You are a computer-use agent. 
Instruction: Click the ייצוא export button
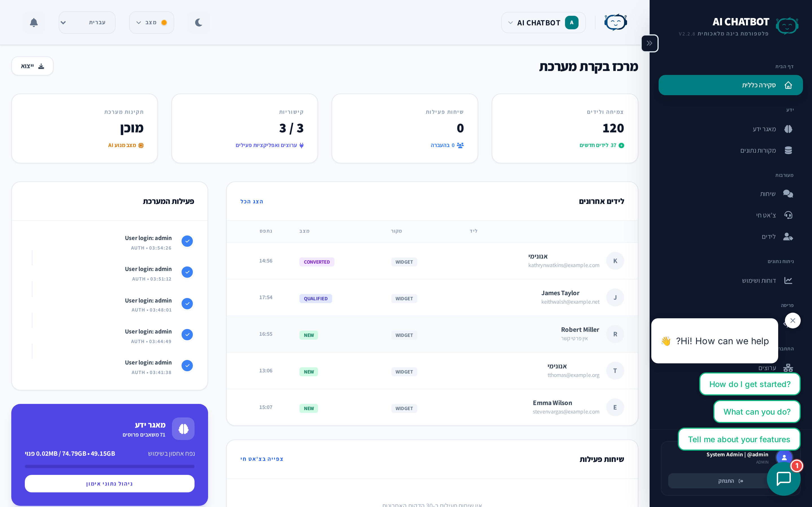pos(32,66)
